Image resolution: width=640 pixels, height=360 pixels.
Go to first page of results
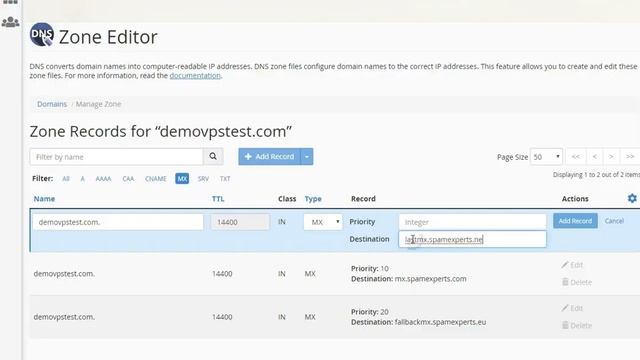click(576, 157)
